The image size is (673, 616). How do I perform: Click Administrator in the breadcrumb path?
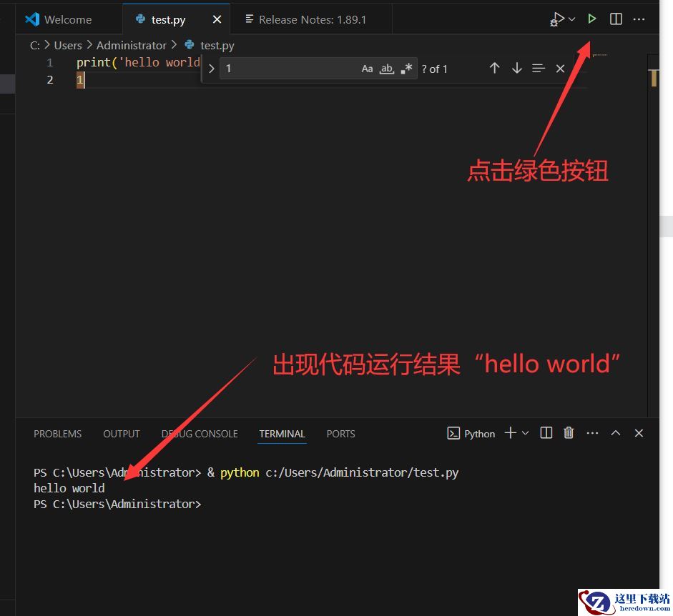pos(131,45)
